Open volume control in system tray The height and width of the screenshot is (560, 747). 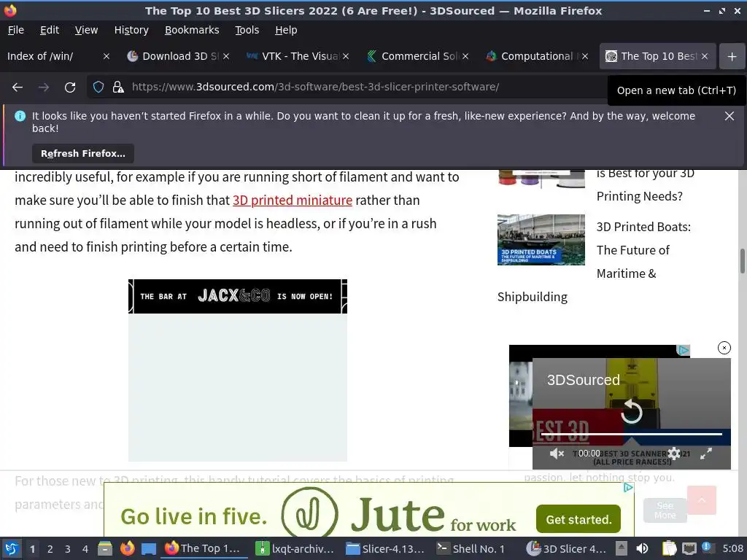642,548
